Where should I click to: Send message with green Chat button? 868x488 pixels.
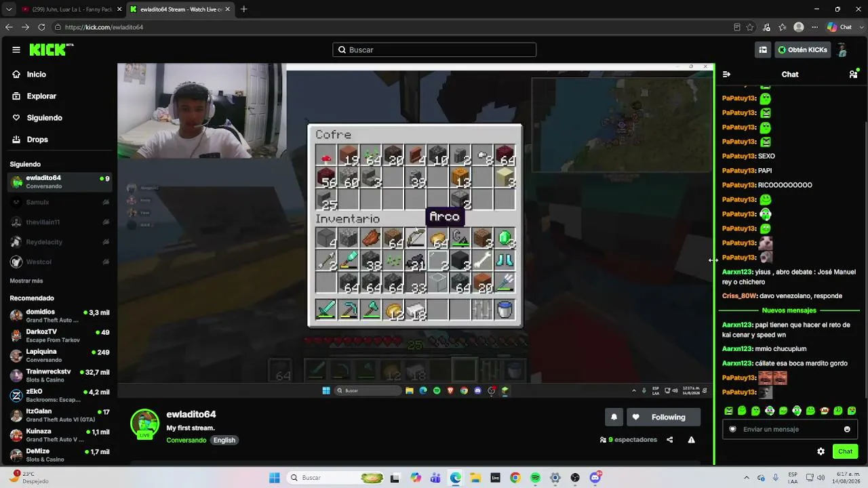845,451
